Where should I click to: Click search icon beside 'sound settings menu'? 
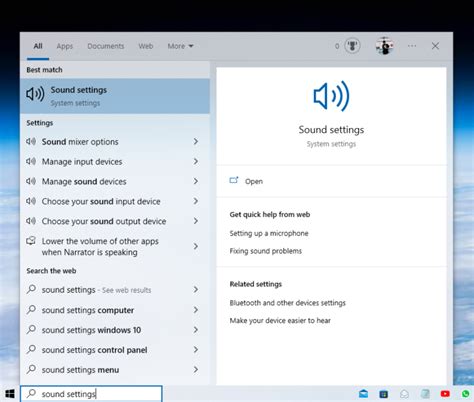pos(31,369)
